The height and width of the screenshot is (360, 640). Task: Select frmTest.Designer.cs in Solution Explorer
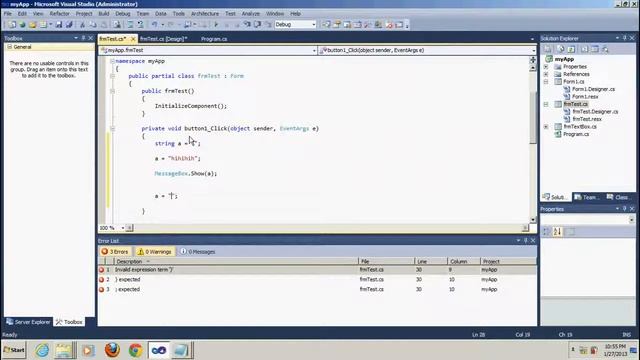pyautogui.click(x=595, y=111)
